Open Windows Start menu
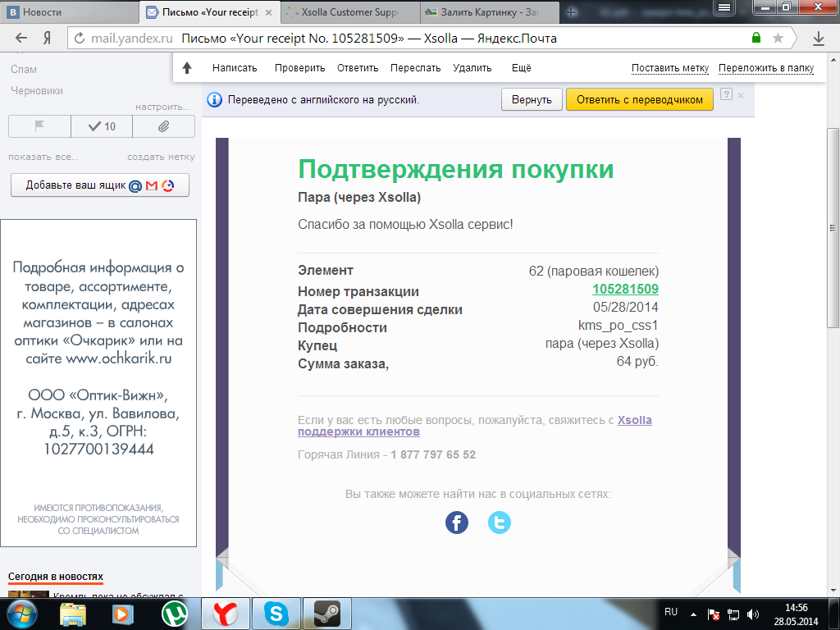This screenshot has width=840, height=630. pyautogui.click(x=21, y=614)
